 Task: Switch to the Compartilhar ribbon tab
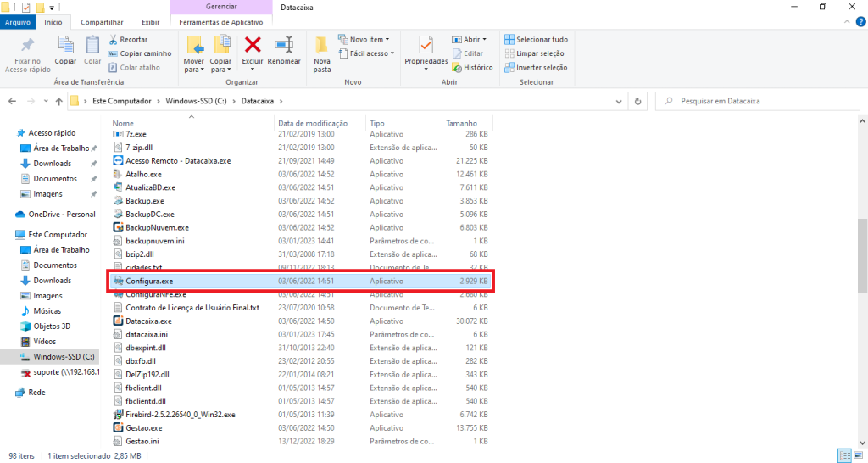(102, 22)
